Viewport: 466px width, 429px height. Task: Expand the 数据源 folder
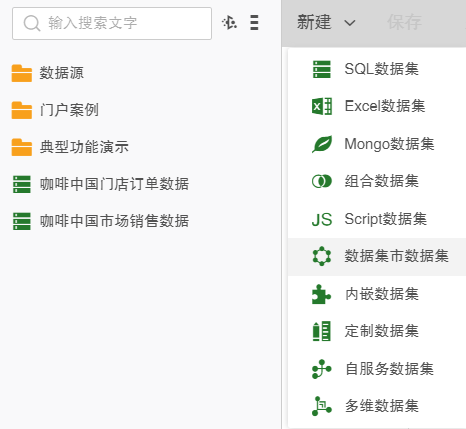pos(47,73)
